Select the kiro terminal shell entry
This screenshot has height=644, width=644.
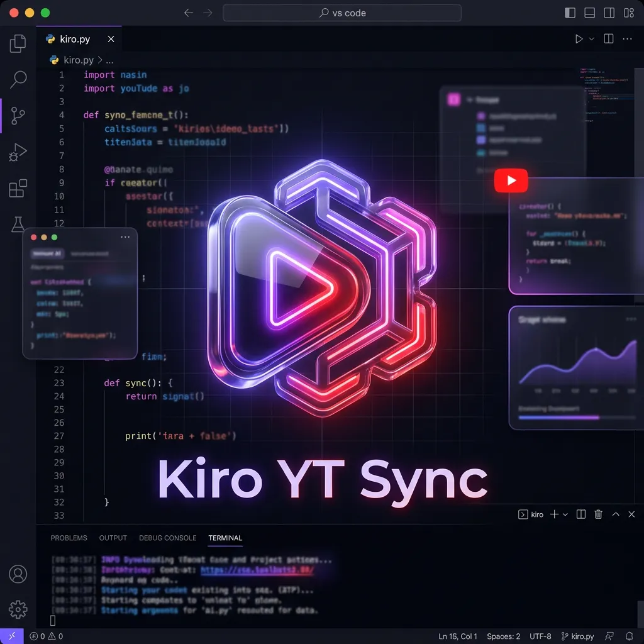pos(531,514)
